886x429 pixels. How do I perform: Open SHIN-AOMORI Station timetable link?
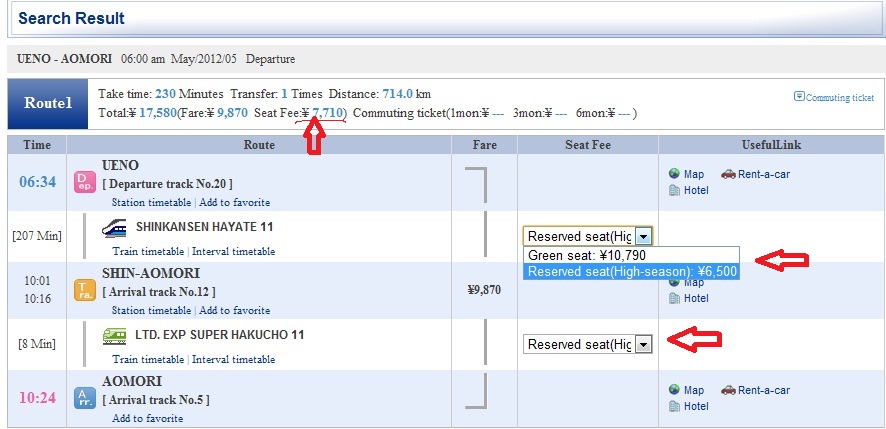pos(151,310)
